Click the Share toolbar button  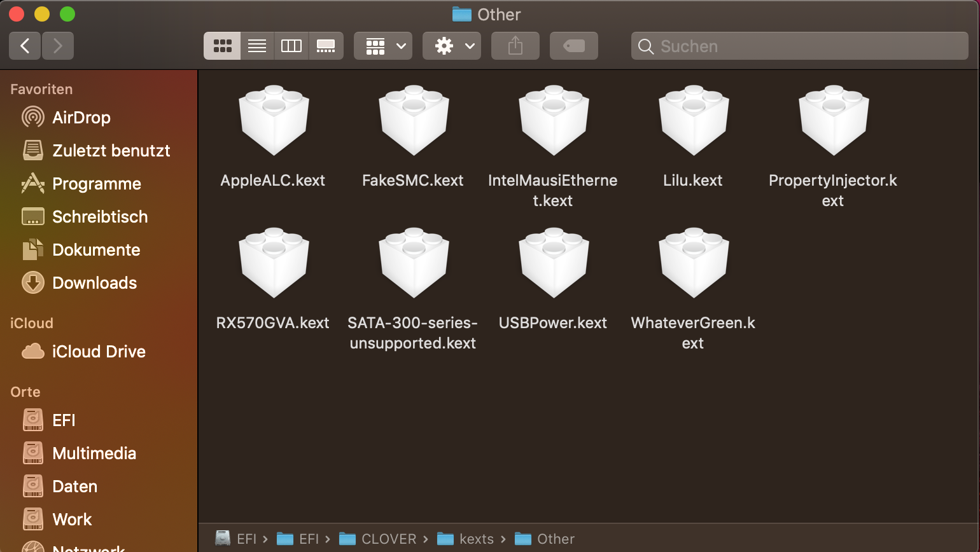pyautogui.click(x=515, y=46)
